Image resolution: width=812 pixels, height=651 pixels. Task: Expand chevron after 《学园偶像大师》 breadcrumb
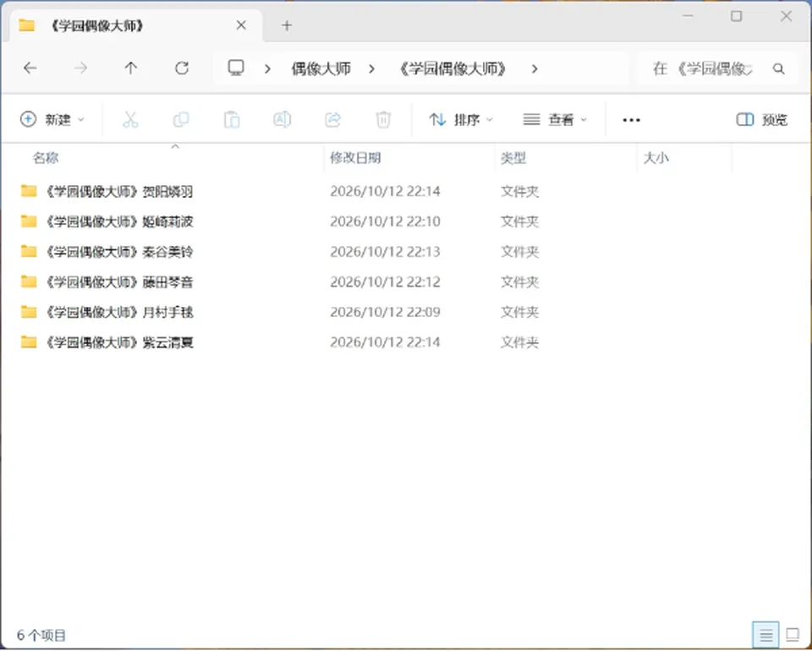point(535,68)
